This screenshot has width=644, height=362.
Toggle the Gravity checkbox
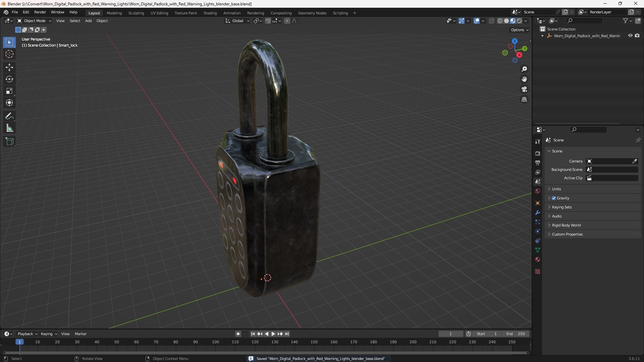click(554, 198)
